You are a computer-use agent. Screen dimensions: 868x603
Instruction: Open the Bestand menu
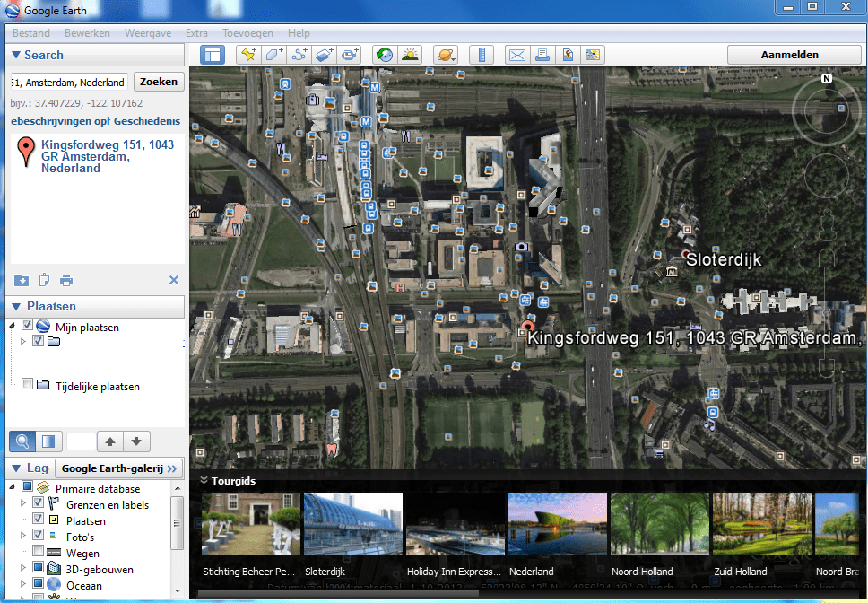click(x=31, y=33)
